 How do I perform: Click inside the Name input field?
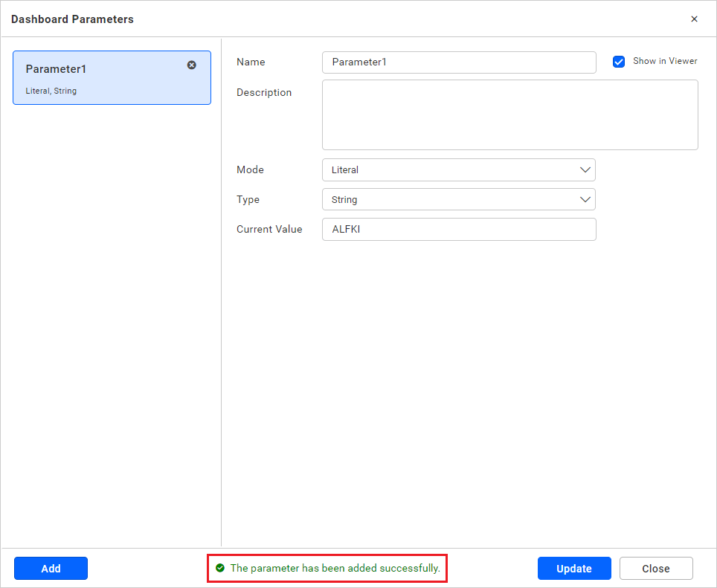click(459, 62)
